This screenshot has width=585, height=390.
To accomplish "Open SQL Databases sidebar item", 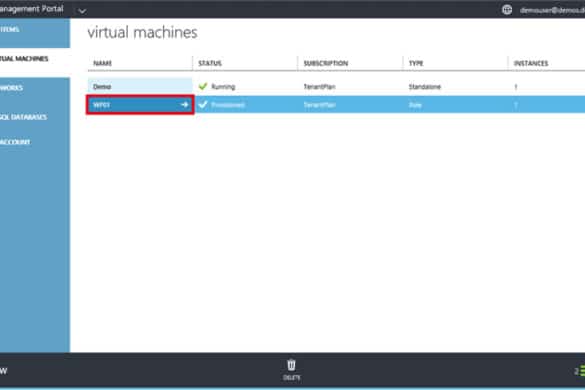I will pyautogui.click(x=24, y=117).
